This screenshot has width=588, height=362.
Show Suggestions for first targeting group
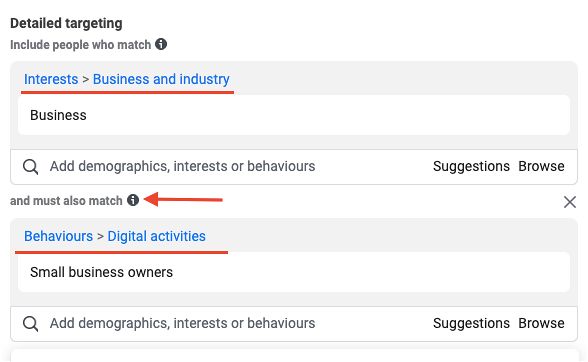(x=471, y=166)
